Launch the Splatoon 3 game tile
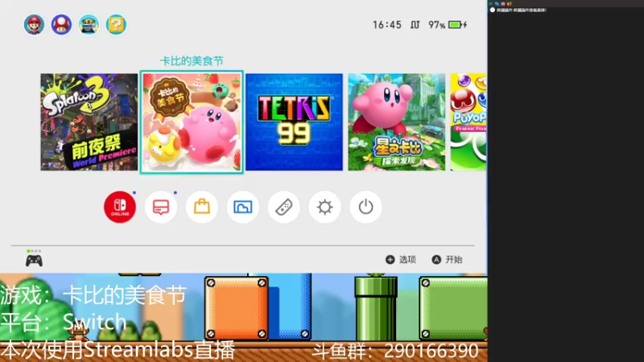Viewport: 644px width, 362px height. (89, 122)
